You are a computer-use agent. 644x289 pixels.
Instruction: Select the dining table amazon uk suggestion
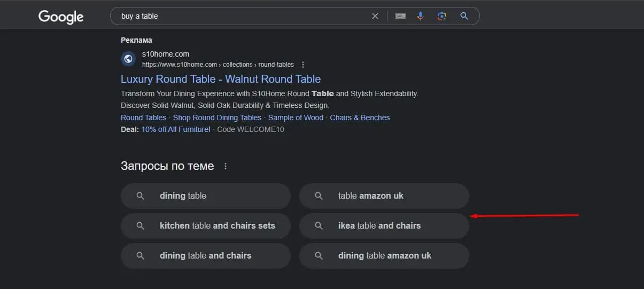[384, 256]
